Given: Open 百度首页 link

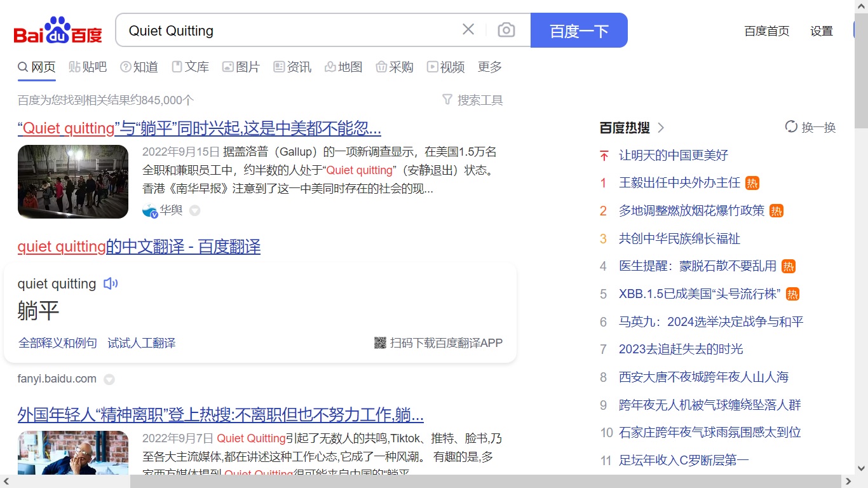Looking at the screenshot, I should [767, 30].
